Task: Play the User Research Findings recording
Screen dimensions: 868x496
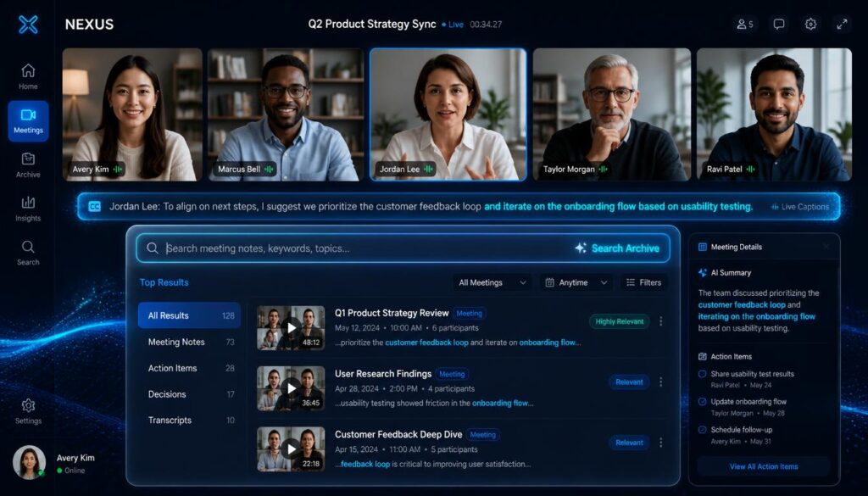Action: click(291, 388)
